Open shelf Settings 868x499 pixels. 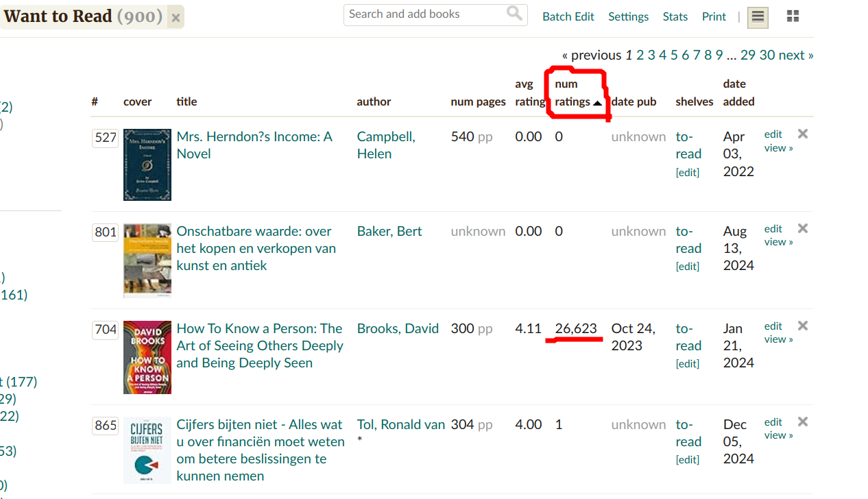pos(628,17)
